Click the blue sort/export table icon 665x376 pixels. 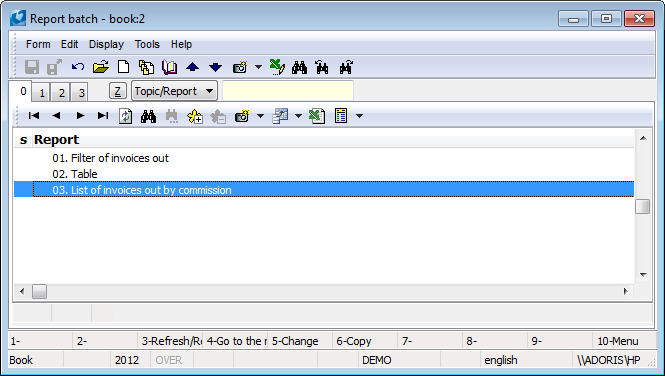(280, 116)
